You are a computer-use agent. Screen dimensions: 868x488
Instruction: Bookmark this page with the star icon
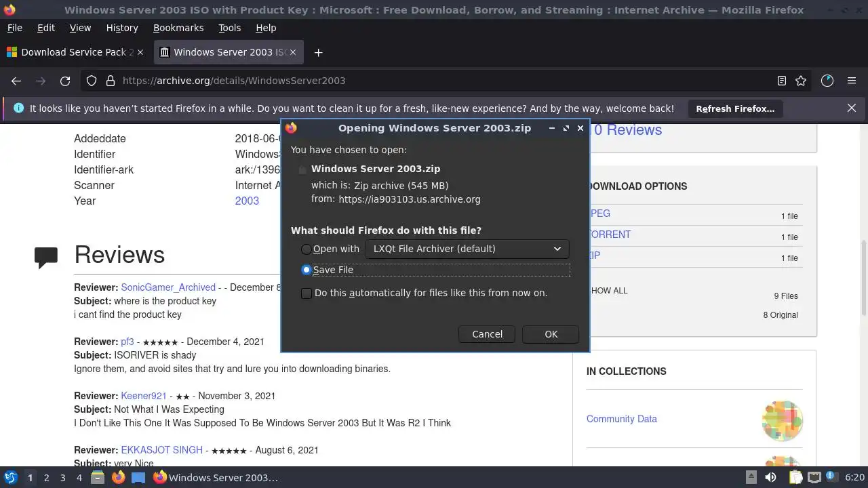click(x=801, y=81)
